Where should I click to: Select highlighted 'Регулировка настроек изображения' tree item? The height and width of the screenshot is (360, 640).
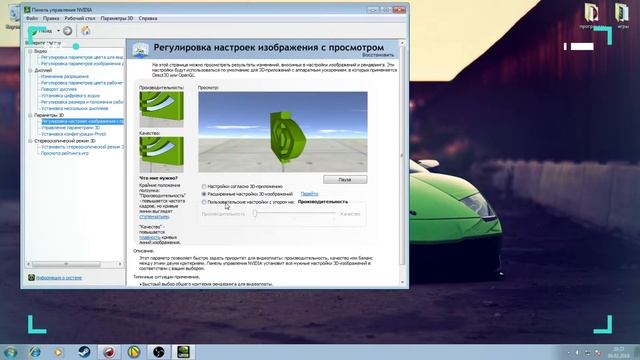click(82, 122)
